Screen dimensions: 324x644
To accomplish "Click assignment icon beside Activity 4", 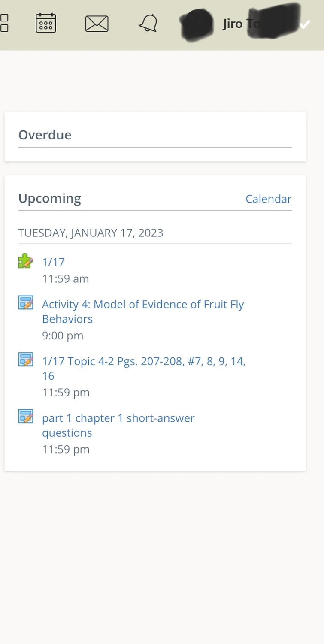I will (26, 303).
